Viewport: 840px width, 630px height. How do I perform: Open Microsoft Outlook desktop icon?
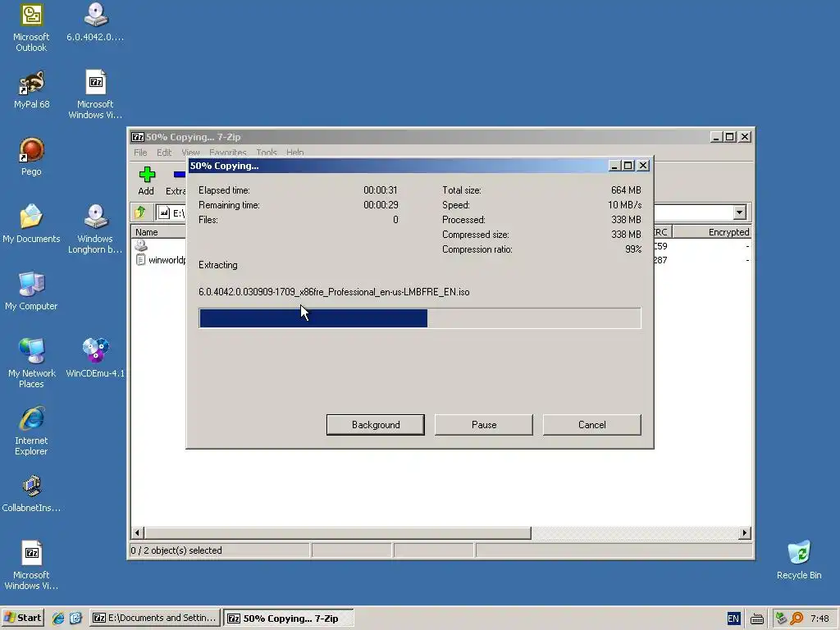click(31, 28)
